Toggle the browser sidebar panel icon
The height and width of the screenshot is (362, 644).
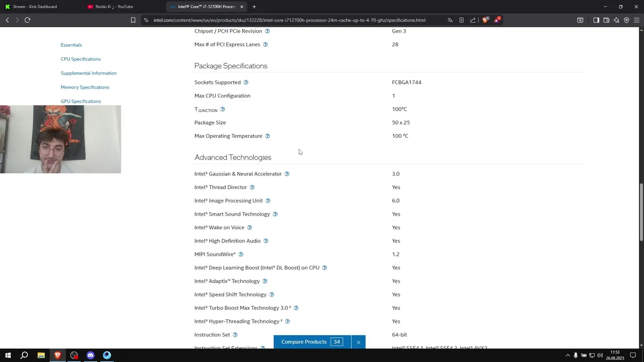pyautogui.click(x=596, y=20)
